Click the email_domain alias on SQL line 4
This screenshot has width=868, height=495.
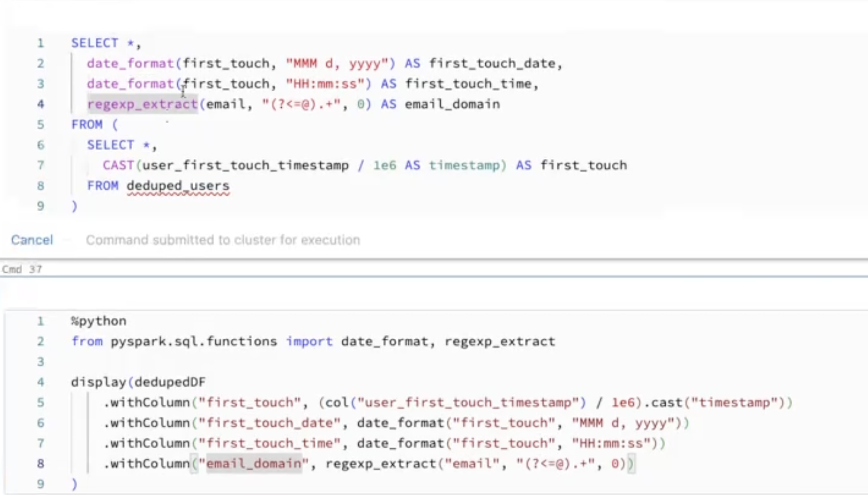452,104
